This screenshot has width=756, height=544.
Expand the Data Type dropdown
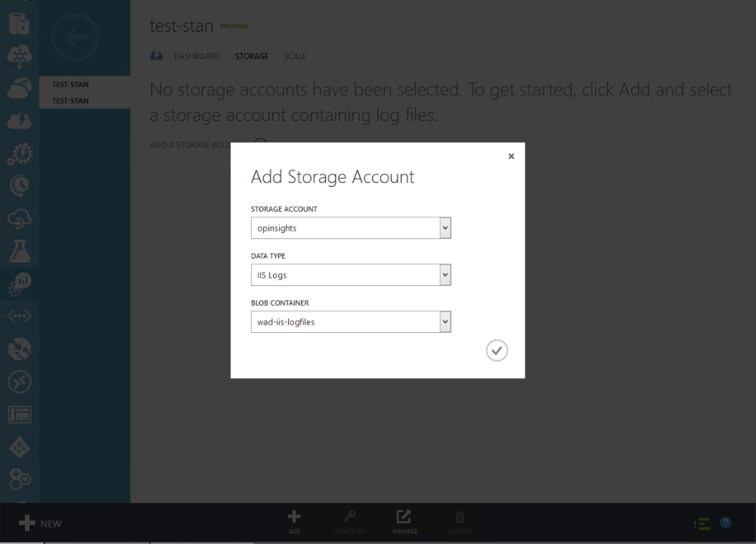(x=445, y=275)
